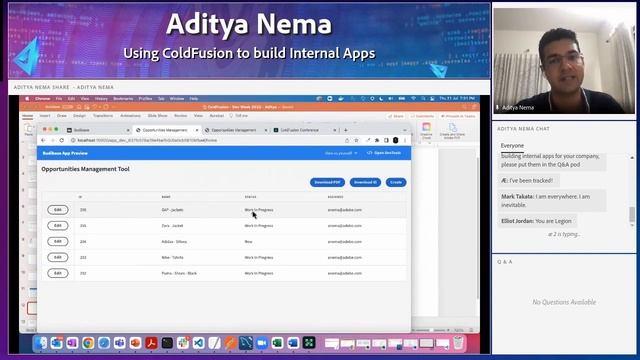Open Word from the dock
Screen dimensions: 640x360
pyautogui.click(x=293, y=343)
